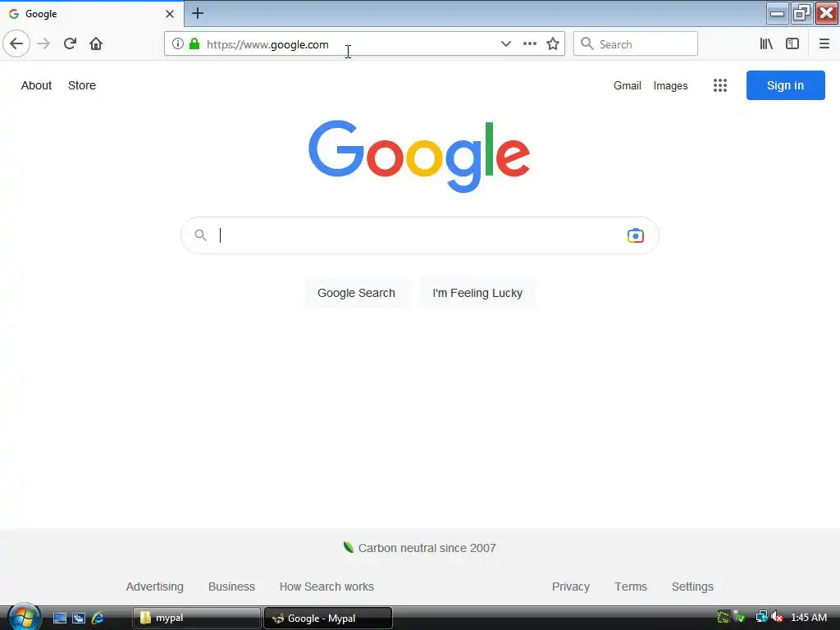Open the footer Settings menu

click(x=692, y=587)
